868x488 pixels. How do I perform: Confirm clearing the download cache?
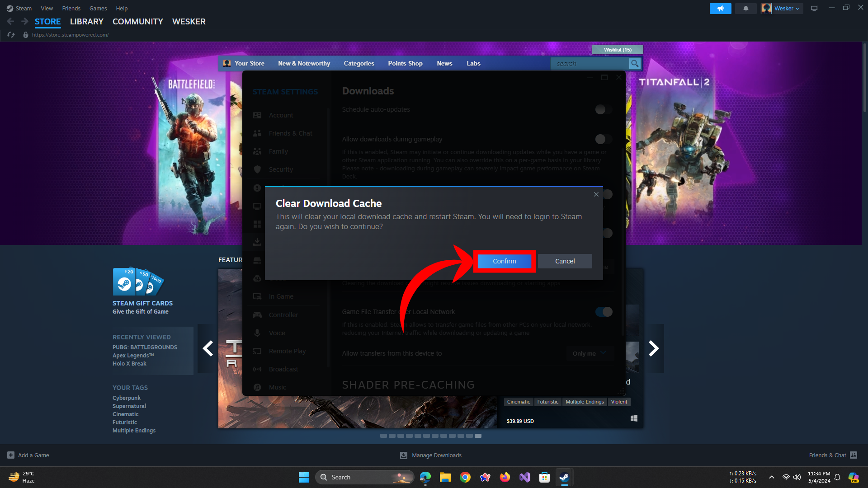[x=504, y=261]
